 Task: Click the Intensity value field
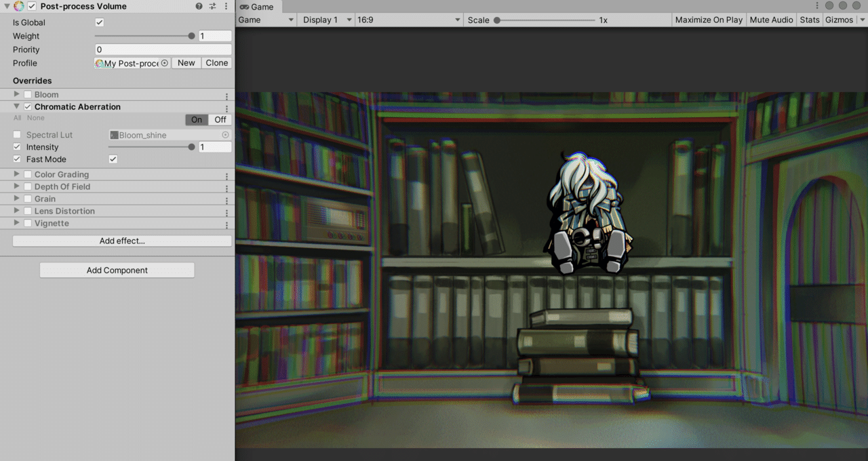[215, 147]
